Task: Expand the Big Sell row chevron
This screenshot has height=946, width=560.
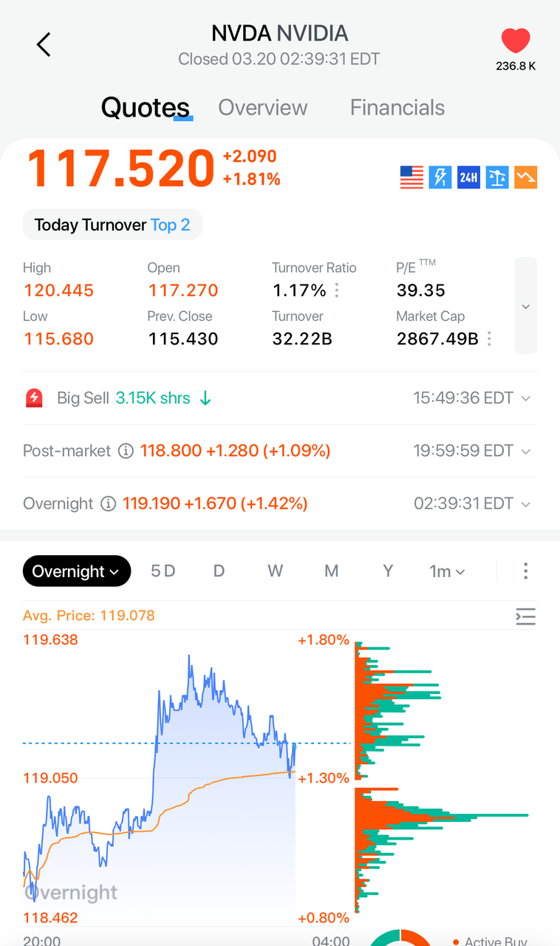Action: 526,398
